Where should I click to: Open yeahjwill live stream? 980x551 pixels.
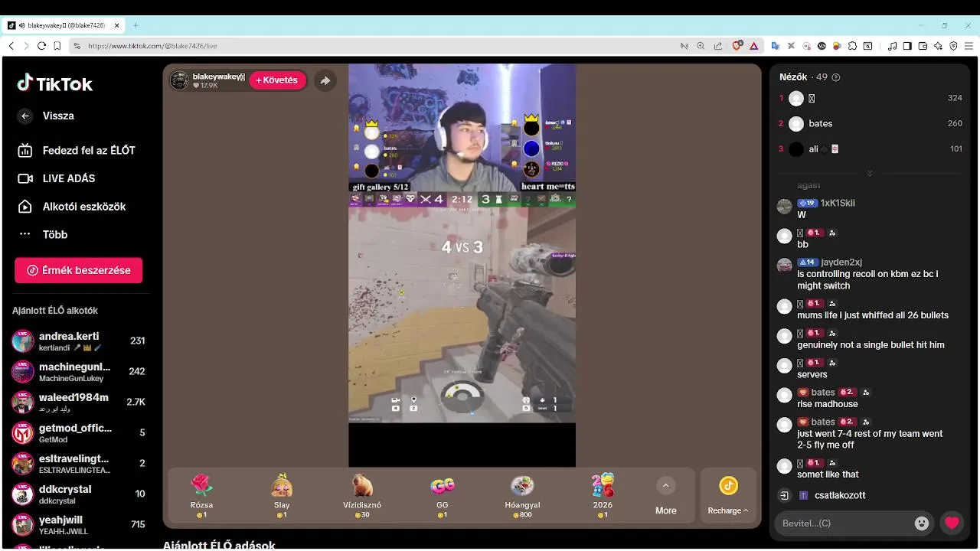click(78, 525)
